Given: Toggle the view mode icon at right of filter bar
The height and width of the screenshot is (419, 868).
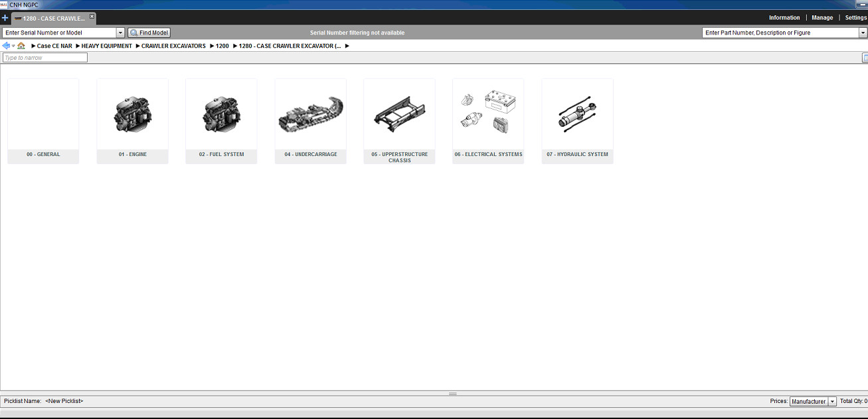Looking at the screenshot, I should [865, 58].
